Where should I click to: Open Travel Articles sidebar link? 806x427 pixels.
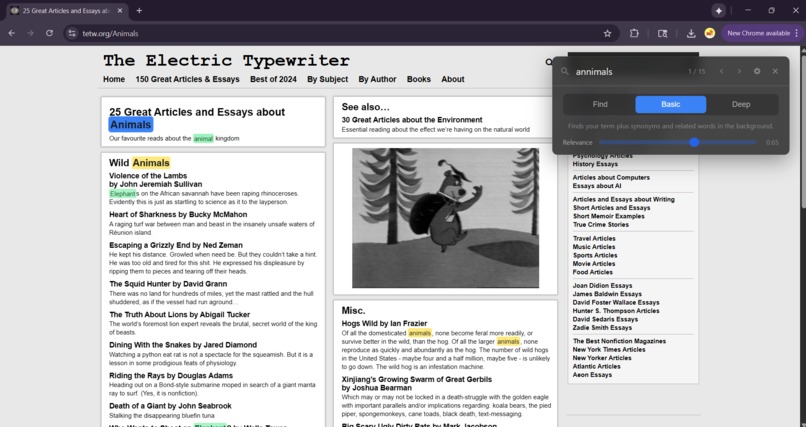[x=594, y=238]
